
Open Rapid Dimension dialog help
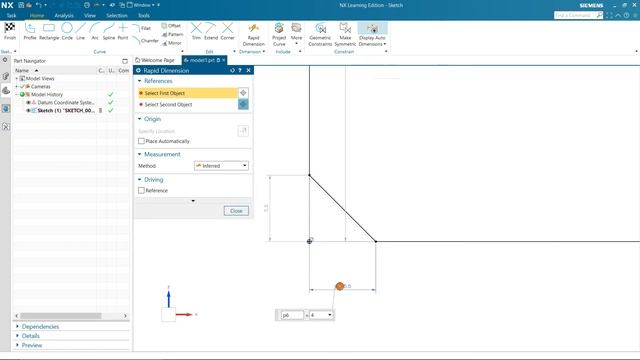tap(240, 70)
